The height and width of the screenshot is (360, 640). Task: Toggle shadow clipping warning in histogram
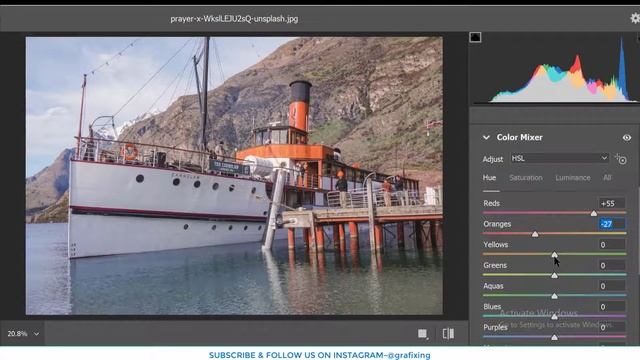point(475,38)
